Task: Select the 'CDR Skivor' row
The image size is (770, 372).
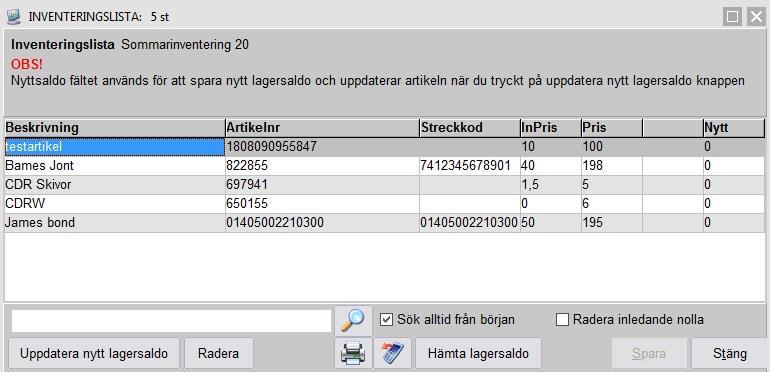Action: pyautogui.click(x=385, y=185)
